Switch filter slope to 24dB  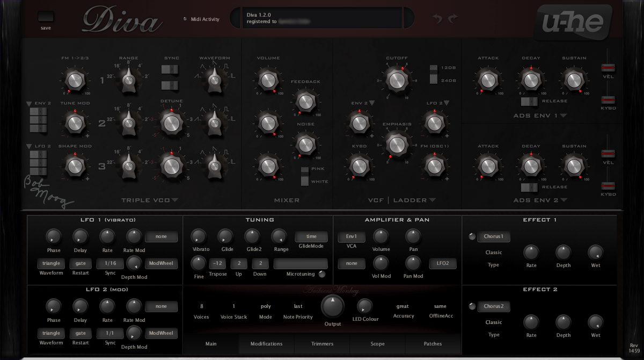point(433,81)
